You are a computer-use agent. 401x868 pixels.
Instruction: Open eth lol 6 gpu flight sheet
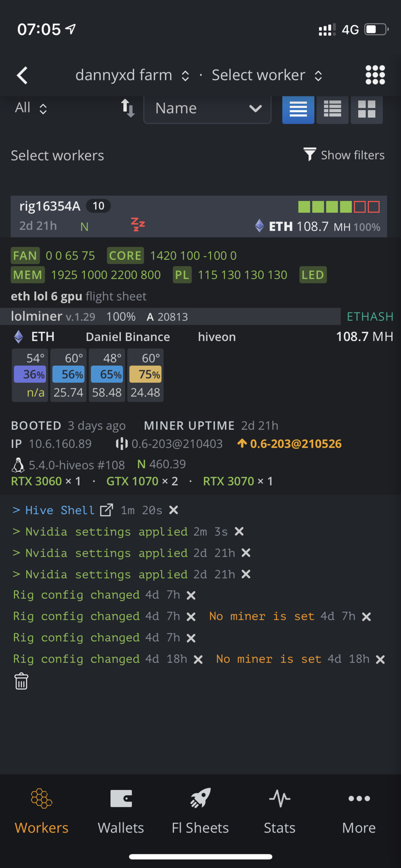79,296
